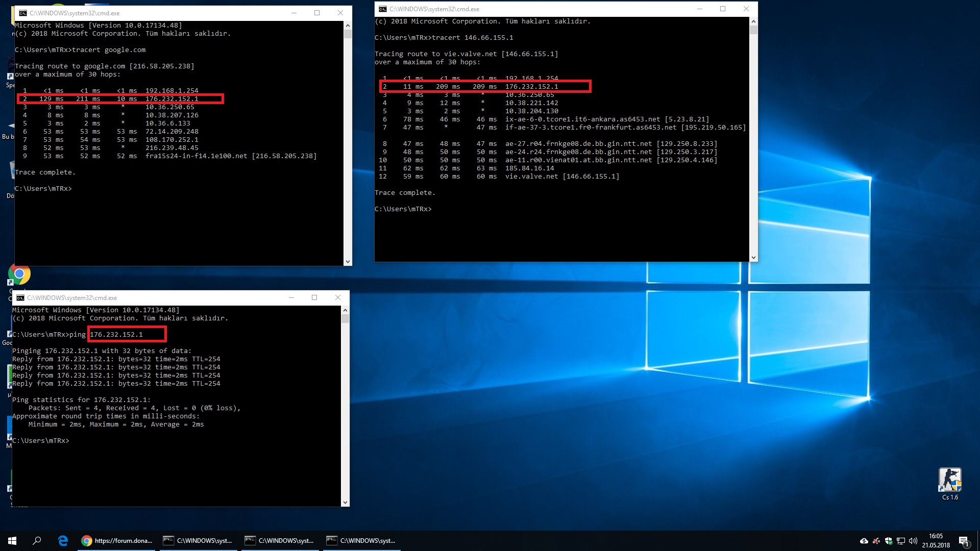The height and width of the screenshot is (551, 980).
Task: Click the highlighted IP 176.232.152.1 text
Action: (x=127, y=334)
